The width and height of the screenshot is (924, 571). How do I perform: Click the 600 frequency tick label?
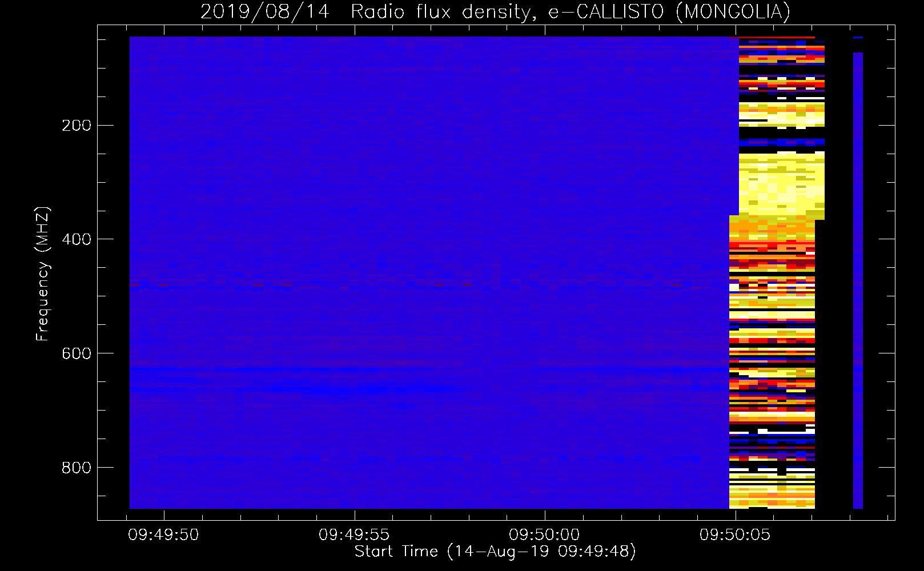[x=77, y=353]
